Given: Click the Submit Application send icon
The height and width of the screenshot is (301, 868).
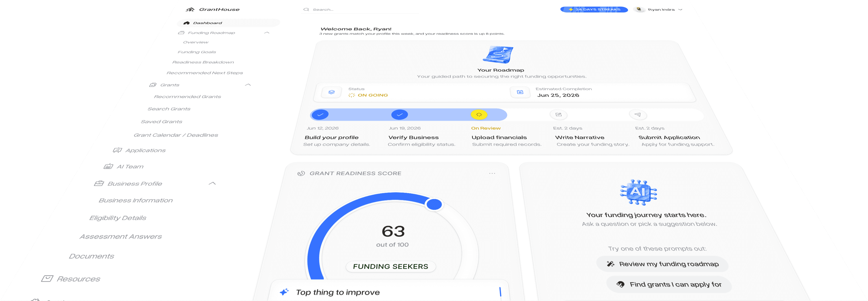Looking at the screenshot, I should pyautogui.click(x=637, y=115).
